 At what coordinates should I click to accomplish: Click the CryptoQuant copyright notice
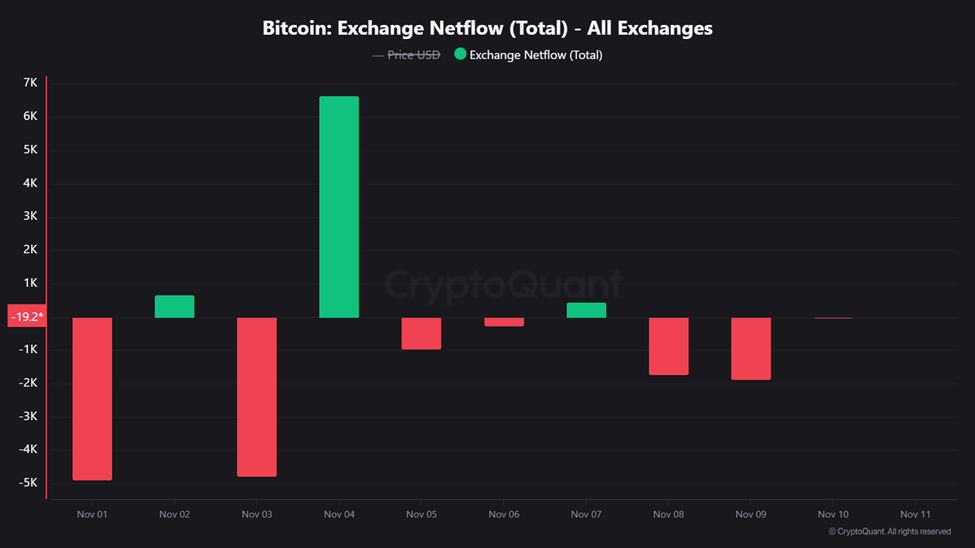889,532
